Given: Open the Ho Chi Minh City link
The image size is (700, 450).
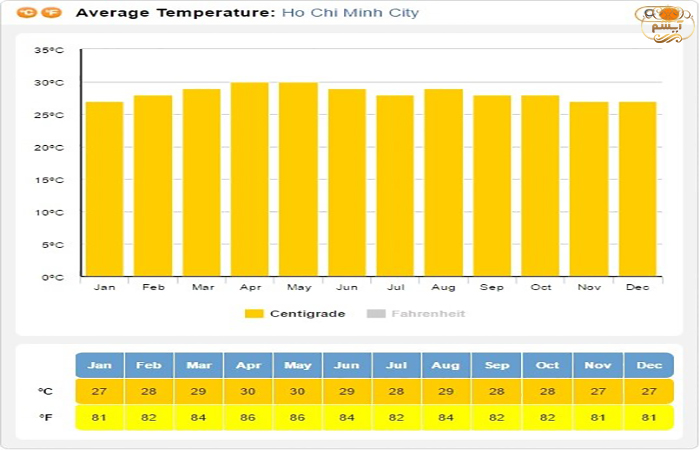Looking at the screenshot, I should pyautogui.click(x=350, y=13).
